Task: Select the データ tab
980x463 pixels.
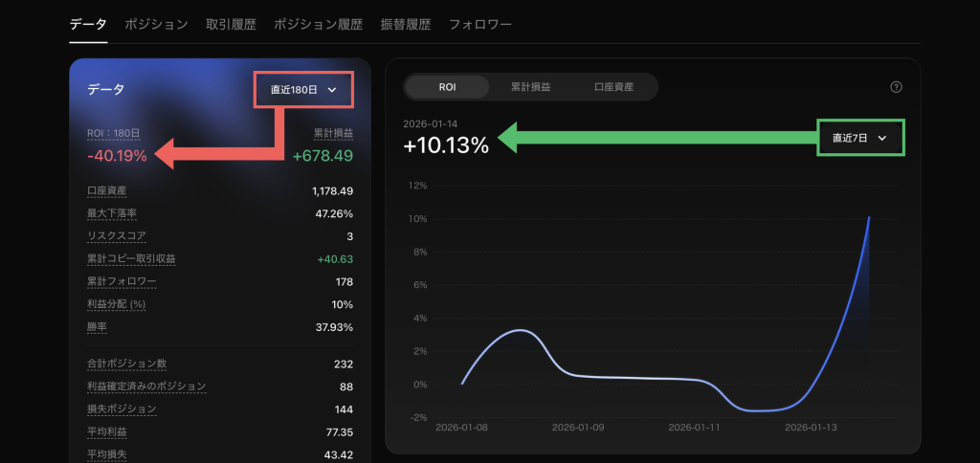Action: tap(88, 24)
